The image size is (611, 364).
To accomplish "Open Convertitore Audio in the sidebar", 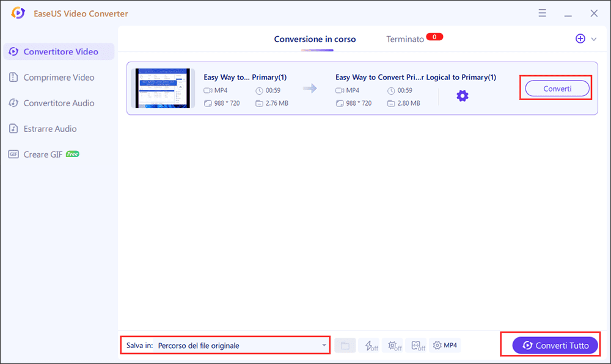I will 59,103.
